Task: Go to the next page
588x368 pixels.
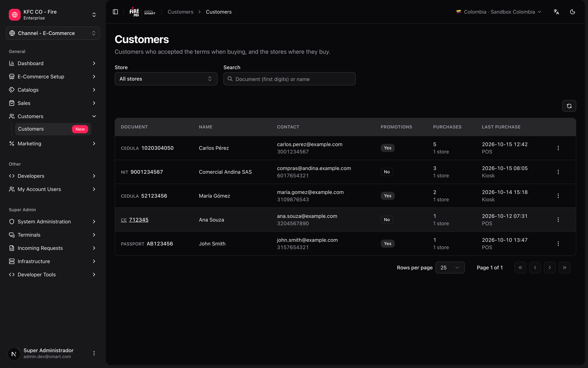Action: [550, 268]
